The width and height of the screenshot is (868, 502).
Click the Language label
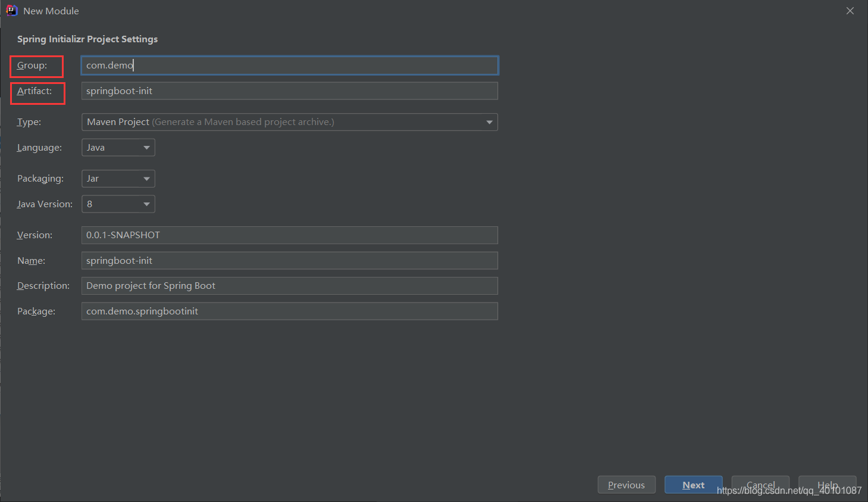click(39, 148)
